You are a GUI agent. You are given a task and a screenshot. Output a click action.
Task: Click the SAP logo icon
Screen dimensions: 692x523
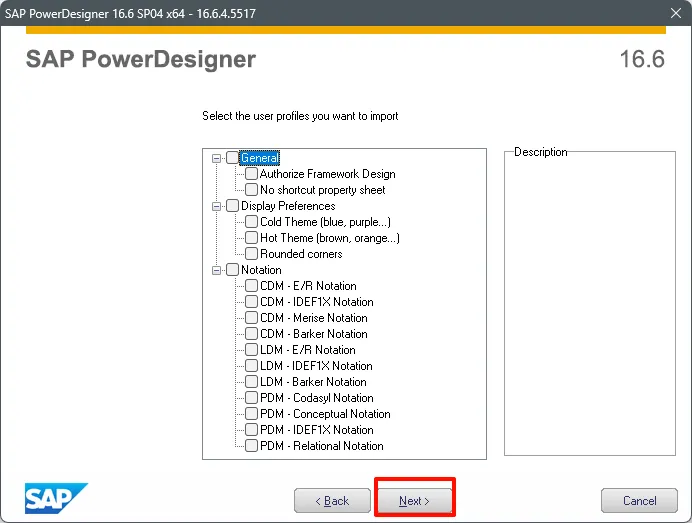(56, 498)
